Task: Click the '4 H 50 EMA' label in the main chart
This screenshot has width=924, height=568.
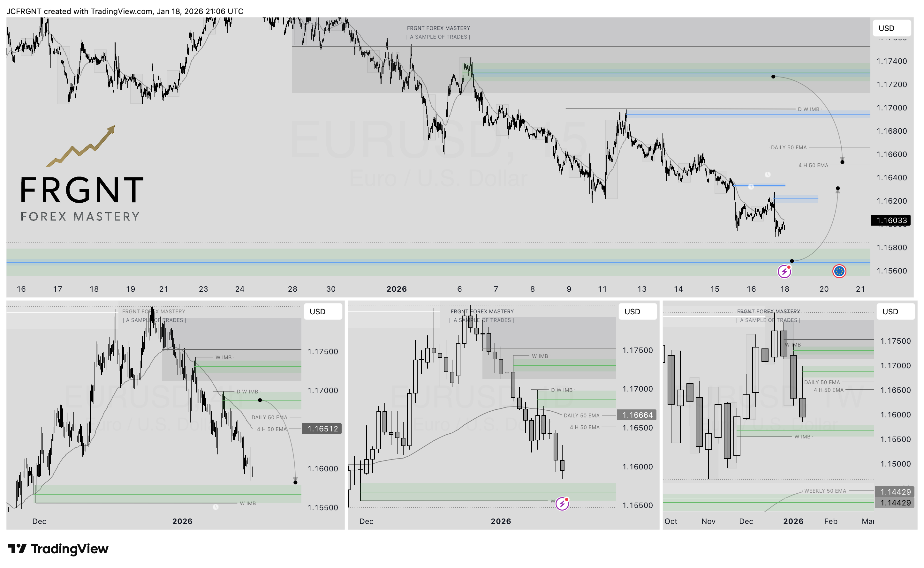Action: click(x=813, y=165)
